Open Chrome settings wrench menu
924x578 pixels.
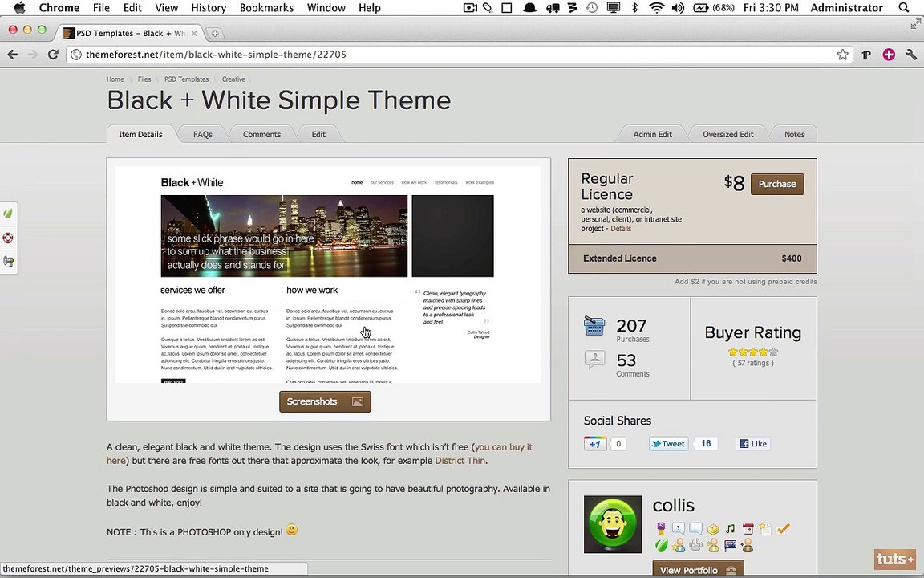click(x=911, y=55)
